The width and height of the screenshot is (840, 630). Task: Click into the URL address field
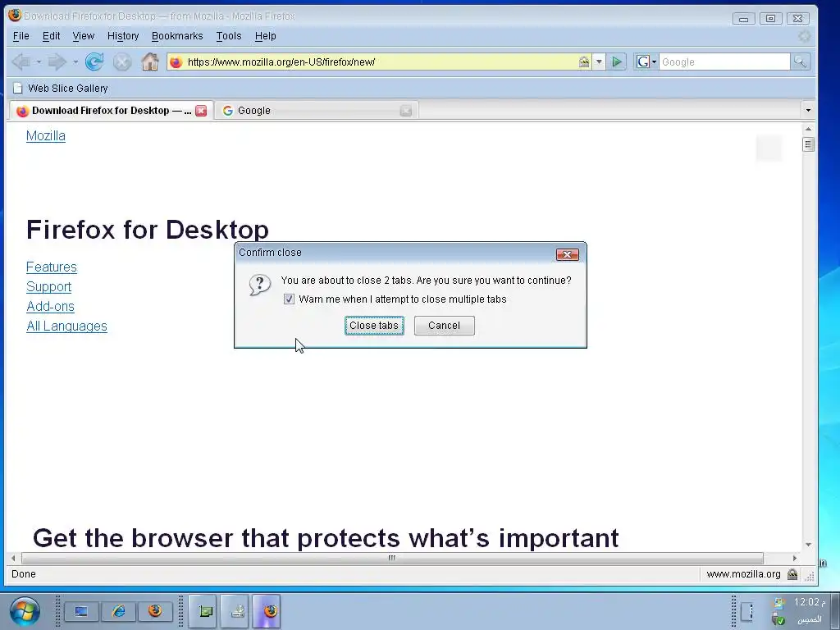381,62
